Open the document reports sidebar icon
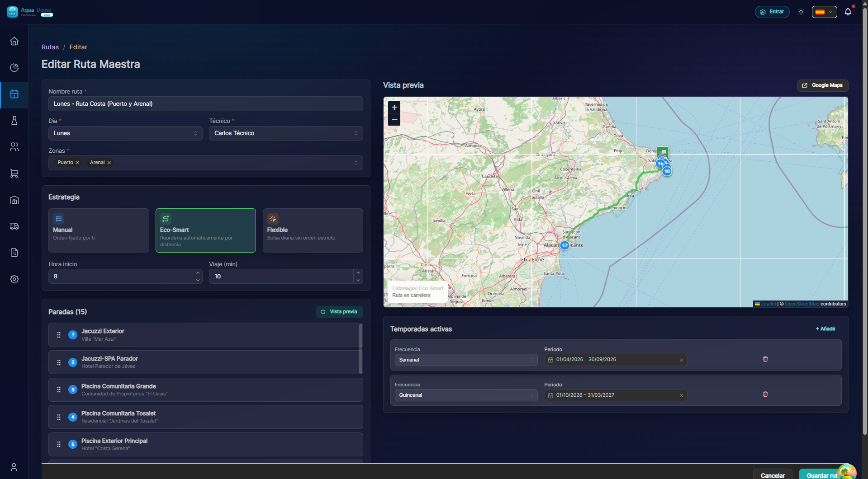This screenshot has width=868, height=479. [14, 253]
